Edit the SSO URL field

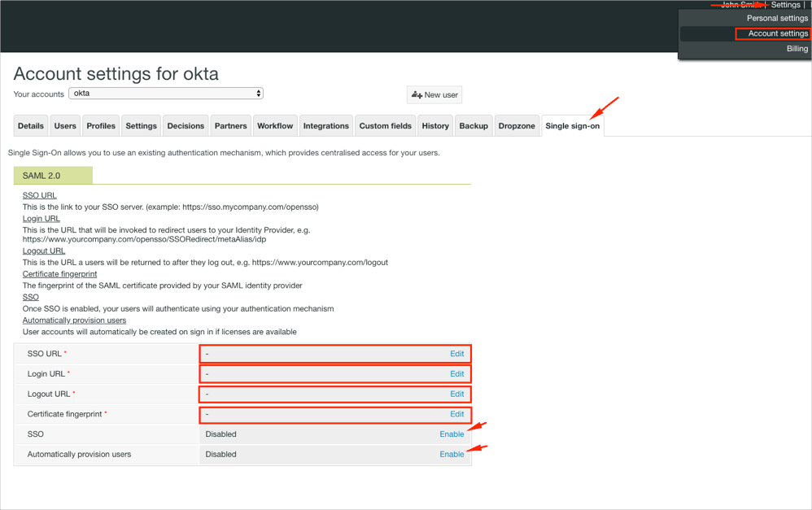(456, 354)
